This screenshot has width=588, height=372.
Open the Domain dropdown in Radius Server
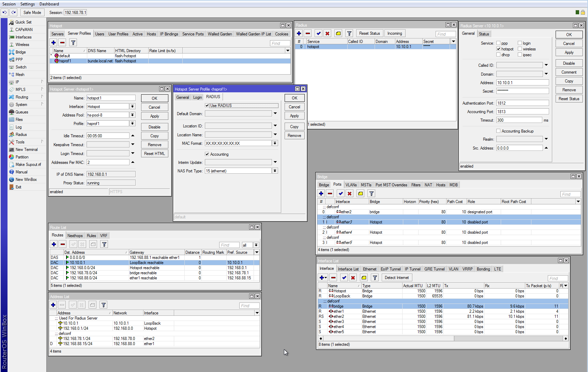pyautogui.click(x=546, y=74)
